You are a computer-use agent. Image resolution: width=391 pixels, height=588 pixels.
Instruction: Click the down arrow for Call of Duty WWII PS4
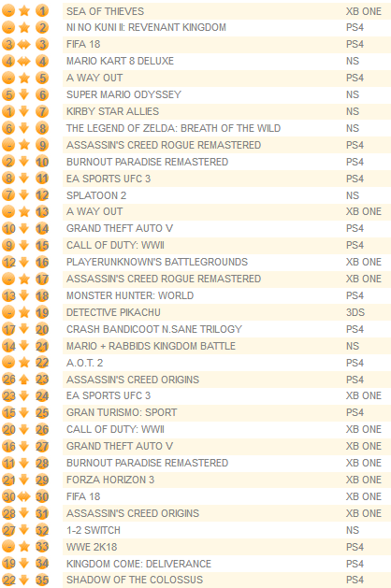click(x=24, y=245)
